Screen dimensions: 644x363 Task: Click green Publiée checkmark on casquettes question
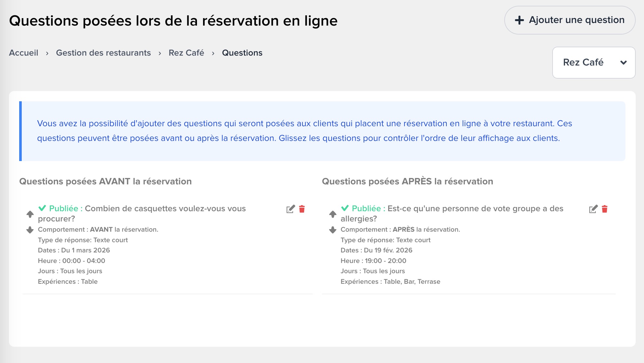click(x=42, y=208)
